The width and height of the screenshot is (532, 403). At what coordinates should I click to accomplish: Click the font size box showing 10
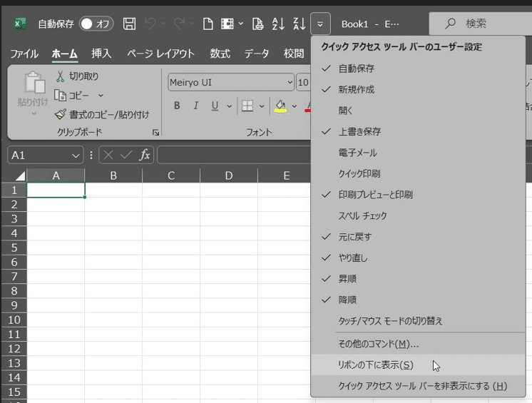tap(303, 83)
